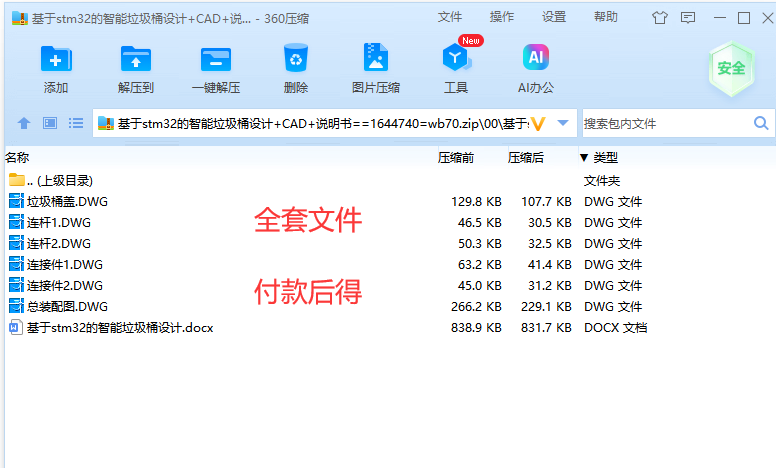The image size is (776, 468).
Task: Click the search magnifier icon
Action: 761,123
